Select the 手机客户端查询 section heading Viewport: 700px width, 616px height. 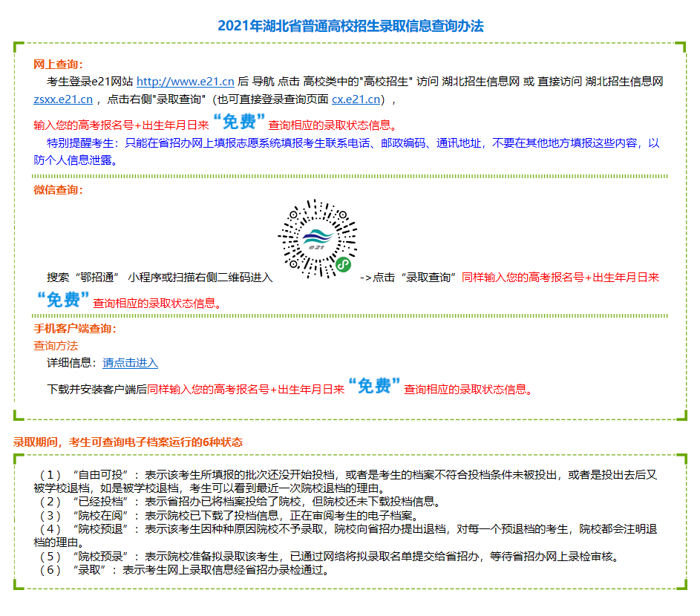tap(75, 329)
